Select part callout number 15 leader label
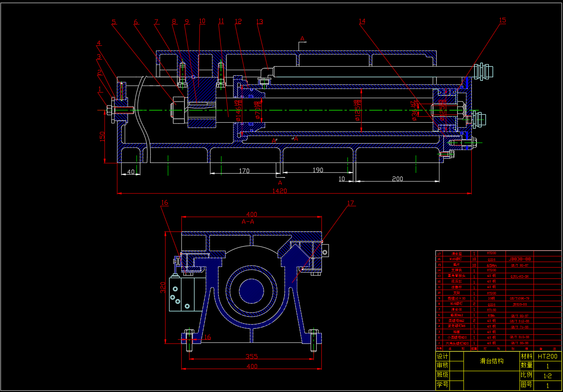The image size is (563, 392). coord(502,20)
